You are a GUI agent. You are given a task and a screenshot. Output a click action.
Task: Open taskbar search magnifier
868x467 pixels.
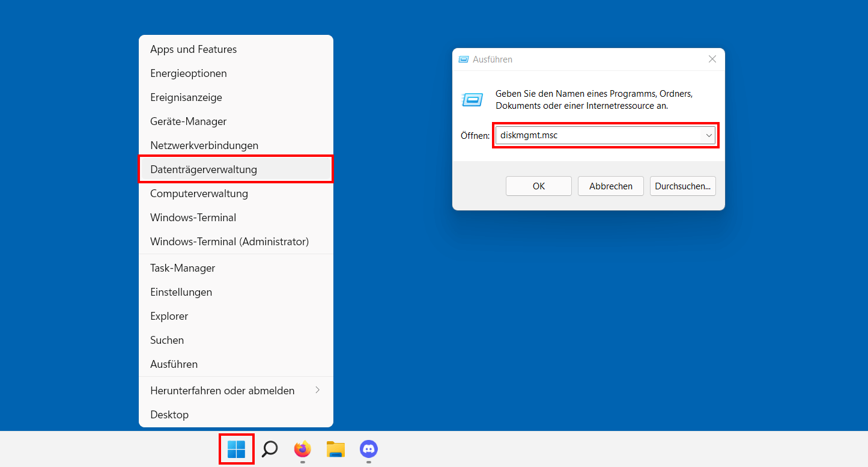(x=270, y=449)
